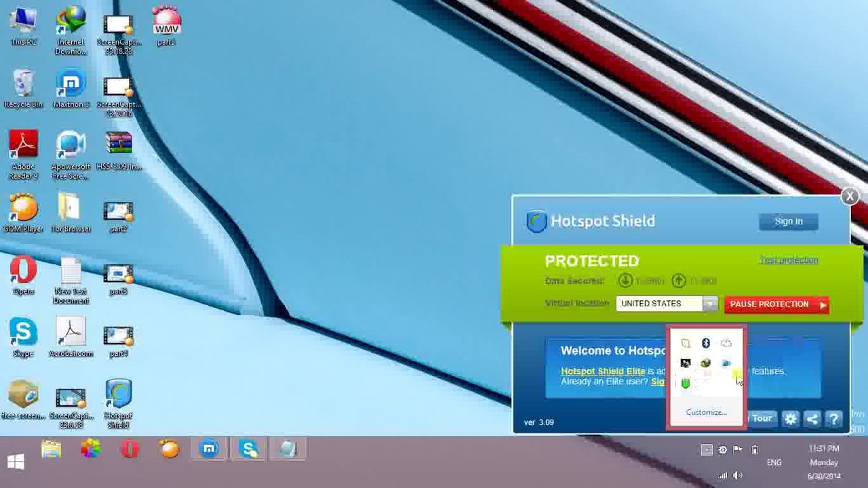Click the Take a Tour button
The width and height of the screenshot is (868, 488).
[761, 419]
